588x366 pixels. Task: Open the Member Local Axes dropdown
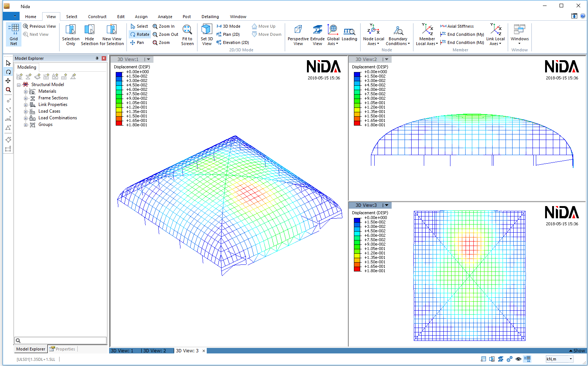[427, 35]
